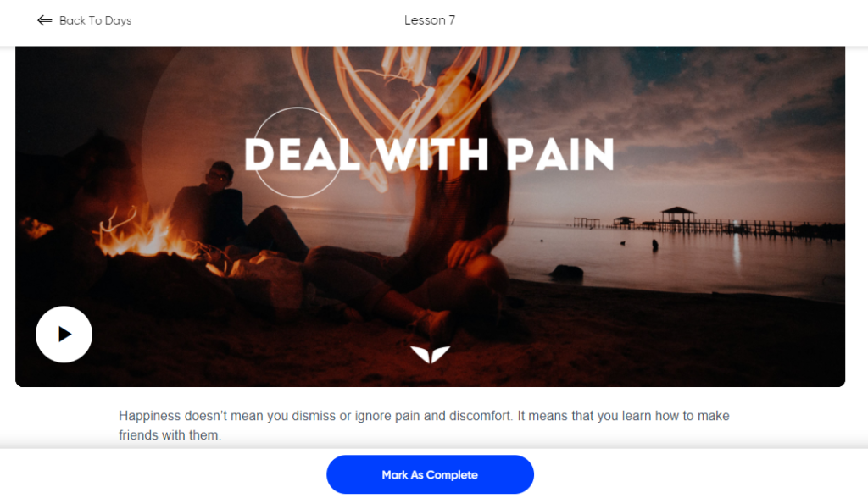868x498 pixels.
Task: Mark the lesson as complete
Action: coord(430,474)
